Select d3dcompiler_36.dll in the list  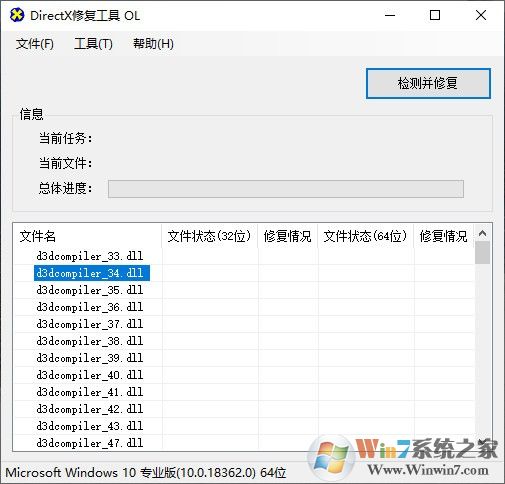(x=90, y=307)
